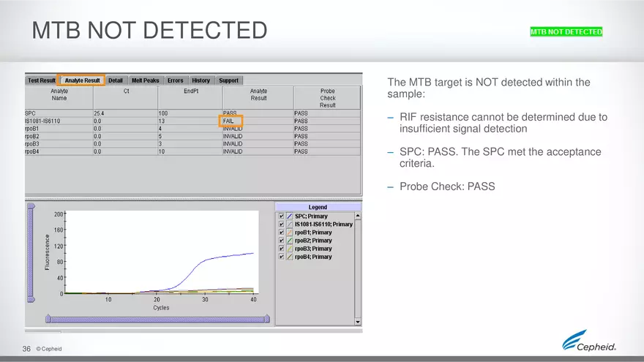Switch to the Test Result tab

(42, 80)
